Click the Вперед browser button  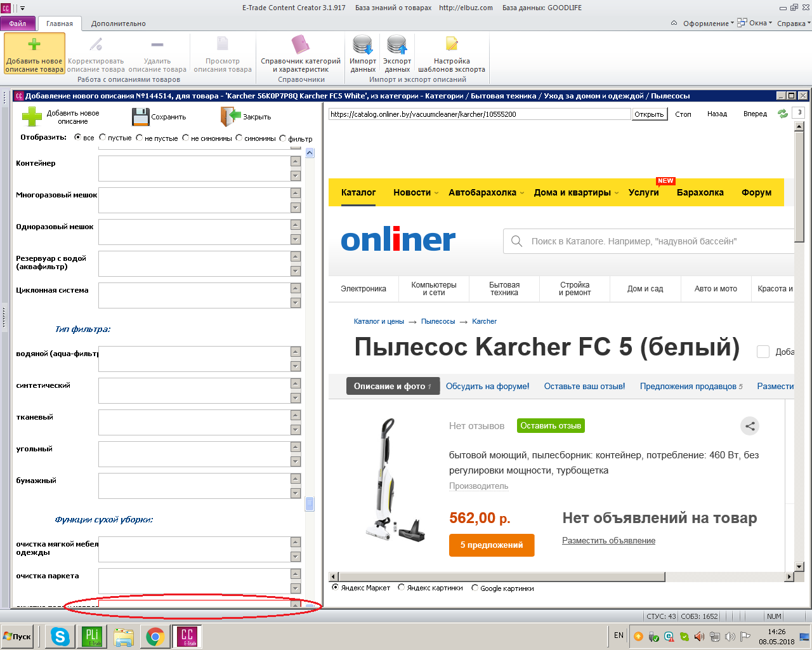(755, 114)
